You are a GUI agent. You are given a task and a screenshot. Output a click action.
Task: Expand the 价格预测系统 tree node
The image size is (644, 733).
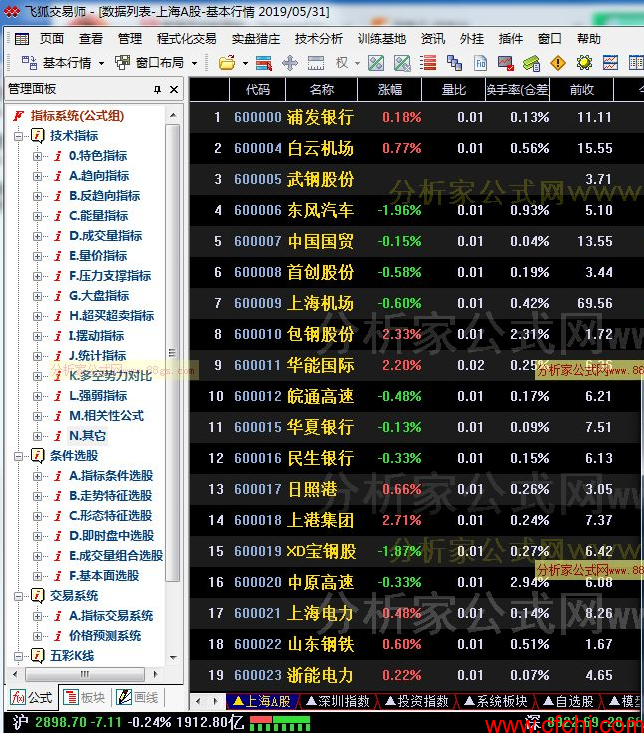37,636
